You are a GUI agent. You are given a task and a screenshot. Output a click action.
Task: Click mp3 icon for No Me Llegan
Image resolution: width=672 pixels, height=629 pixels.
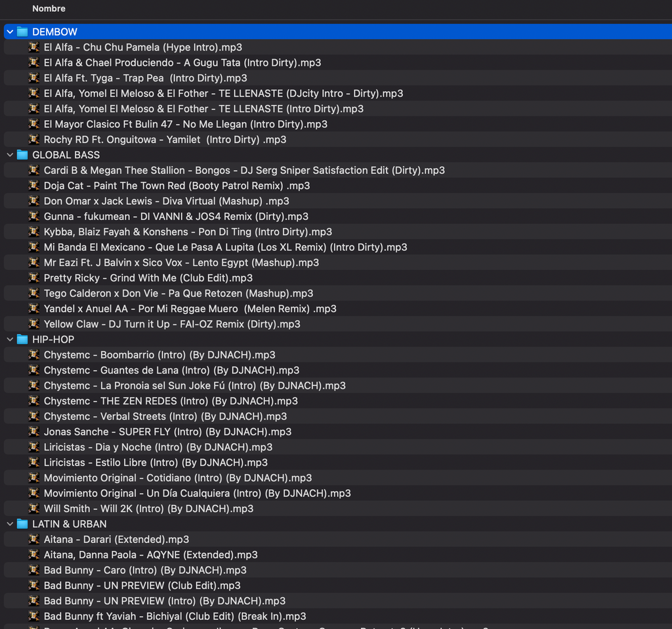[34, 124]
